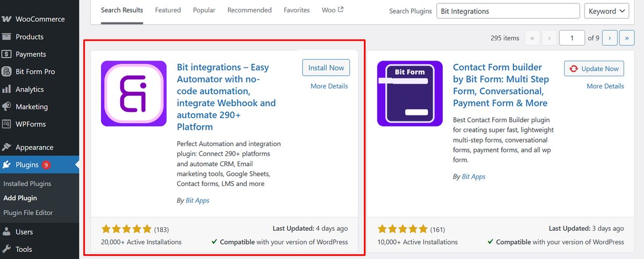Click the Marketing megaphone icon
This screenshot has width=644, height=259.
click(x=6, y=107)
